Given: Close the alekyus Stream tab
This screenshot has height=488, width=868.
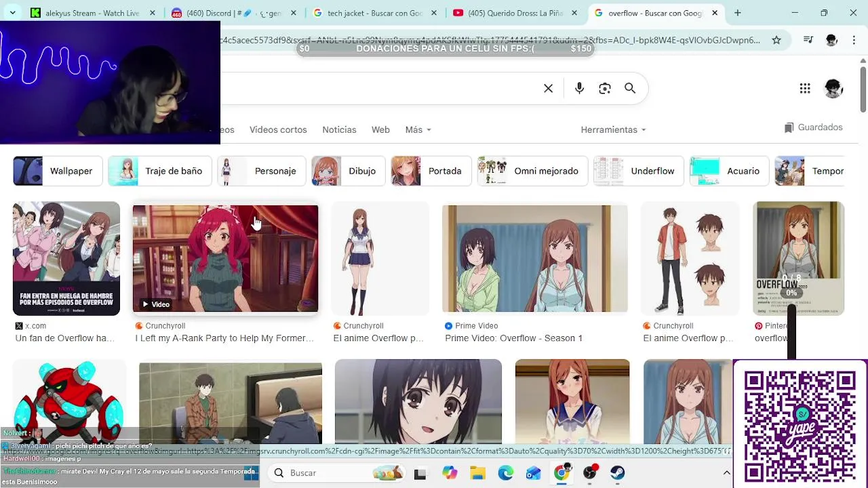Looking at the screenshot, I should (153, 13).
